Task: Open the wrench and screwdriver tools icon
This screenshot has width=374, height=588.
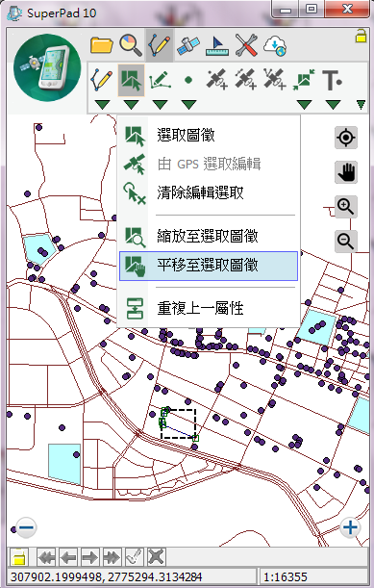Action: [x=246, y=45]
